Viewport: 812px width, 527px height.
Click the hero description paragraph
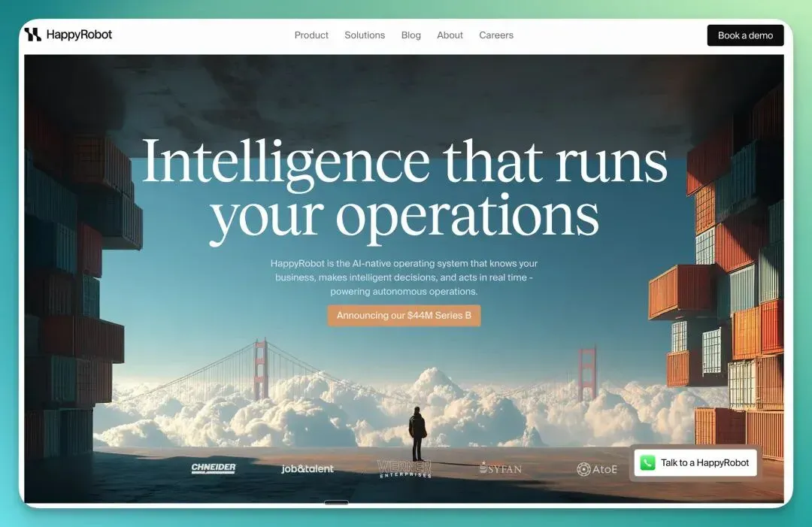[x=404, y=277]
